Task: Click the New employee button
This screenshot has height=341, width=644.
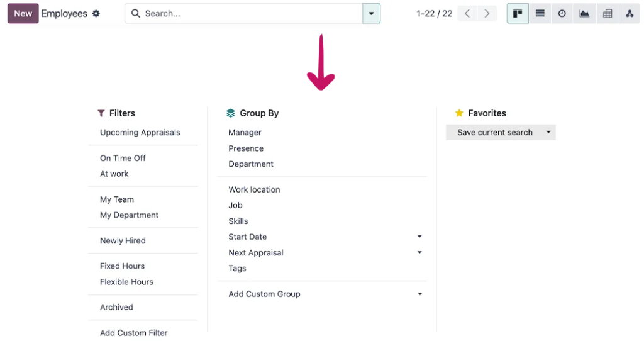Action: [23, 14]
